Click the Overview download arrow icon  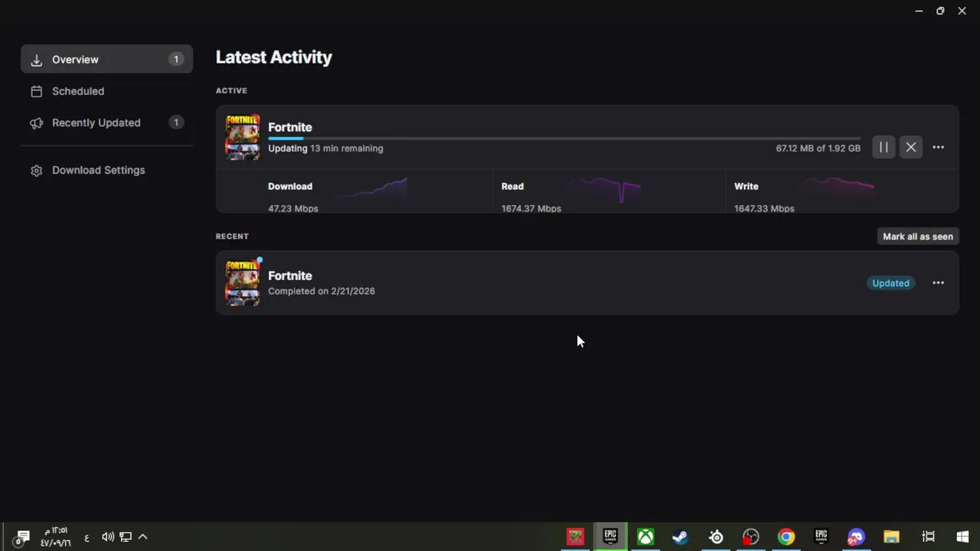pyautogui.click(x=36, y=60)
